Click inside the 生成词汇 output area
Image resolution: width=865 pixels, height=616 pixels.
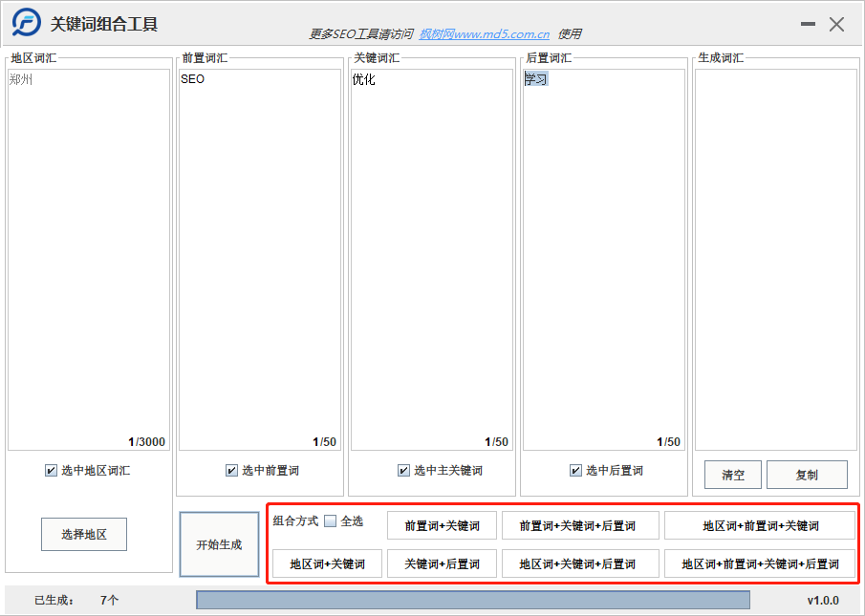775,260
